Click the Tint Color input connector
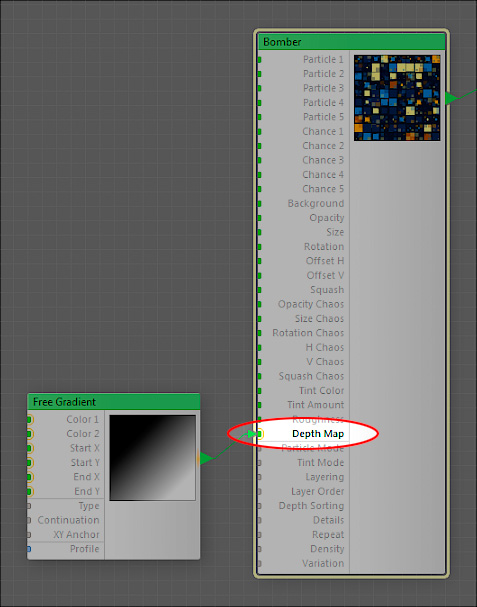Viewport: 477px width, 607px height. coord(259,391)
